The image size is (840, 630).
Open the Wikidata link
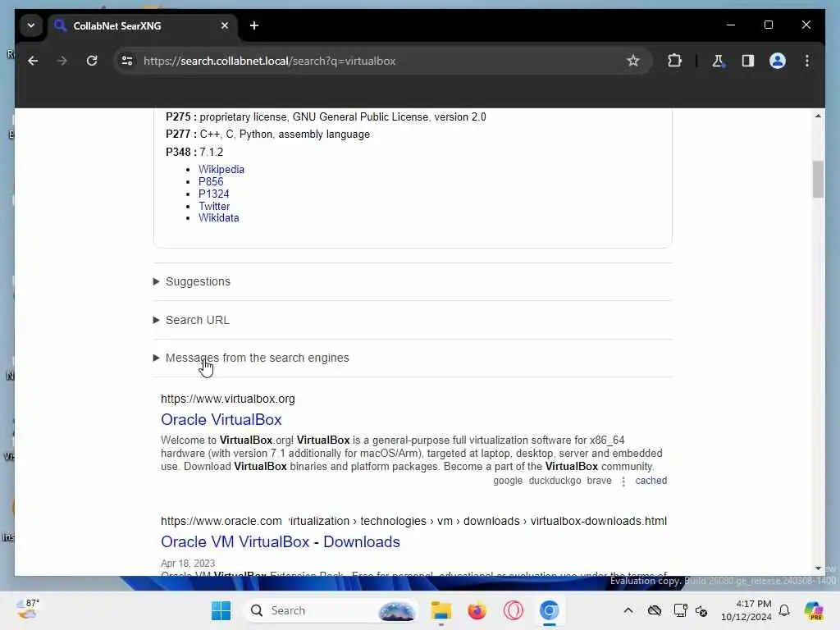click(x=218, y=218)
